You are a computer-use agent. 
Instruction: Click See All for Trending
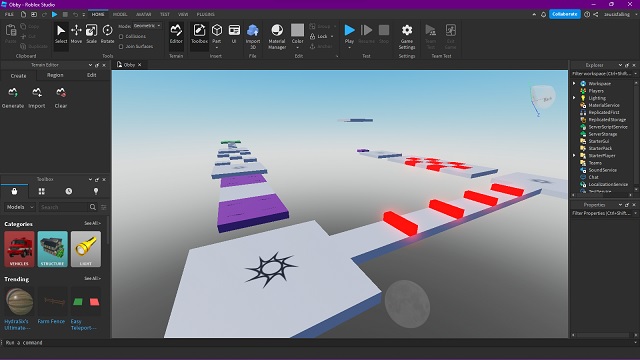click(x=92, y=278)
